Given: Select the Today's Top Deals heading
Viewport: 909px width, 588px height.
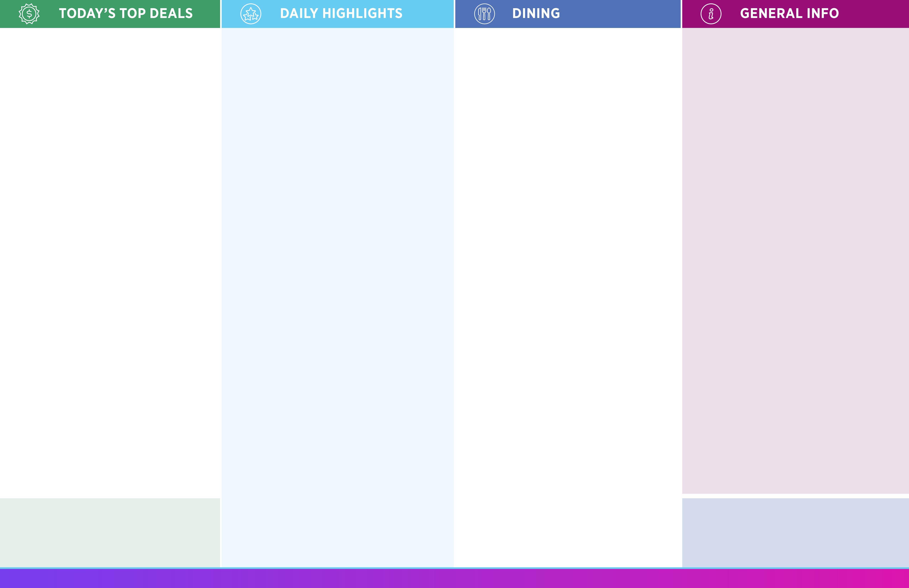Looking at the screenshot, I should point(126,14).
